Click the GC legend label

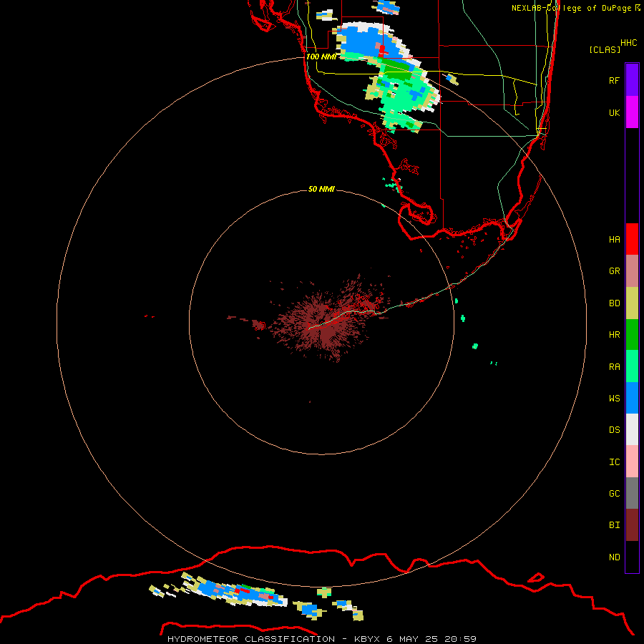pos(614,493)
